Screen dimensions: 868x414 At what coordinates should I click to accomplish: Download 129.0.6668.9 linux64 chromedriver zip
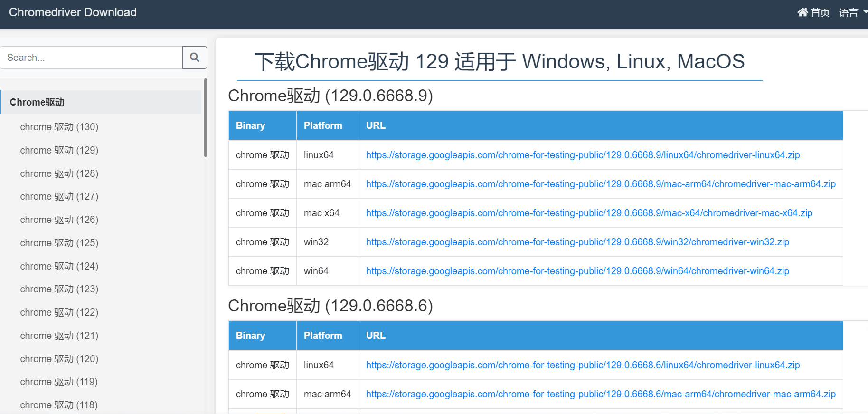pos(583,155)
